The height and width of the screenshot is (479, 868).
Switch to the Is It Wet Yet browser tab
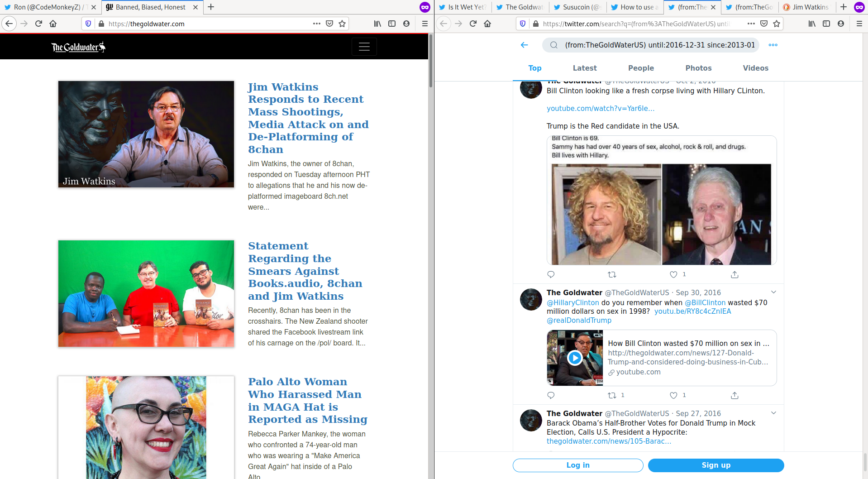point(463,7)
